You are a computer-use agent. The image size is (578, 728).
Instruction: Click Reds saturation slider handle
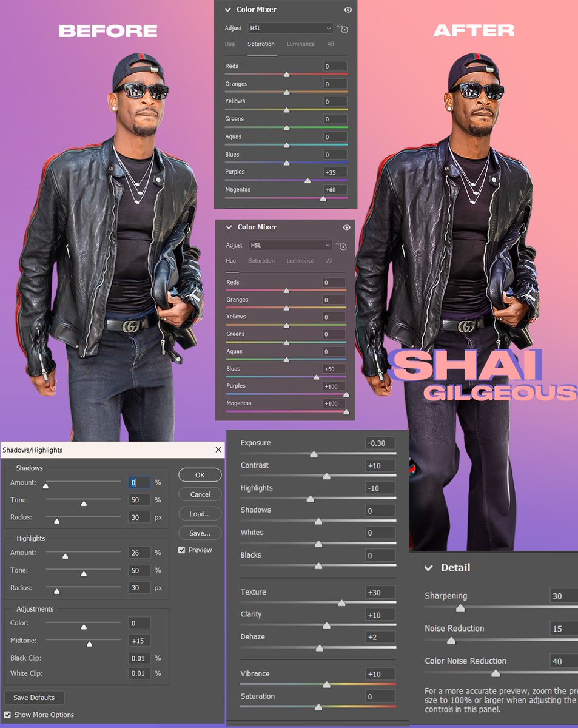pos(286,75)
